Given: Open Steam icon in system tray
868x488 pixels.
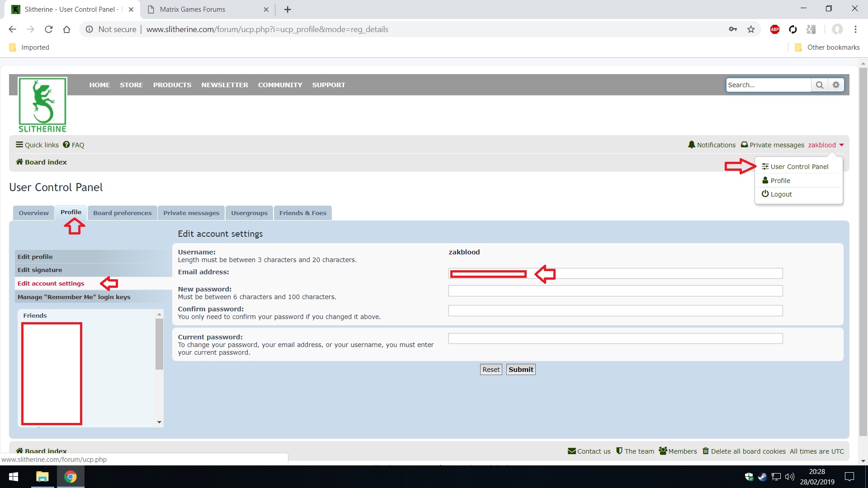Looking at the screenshot, I should tap(762, 477).
